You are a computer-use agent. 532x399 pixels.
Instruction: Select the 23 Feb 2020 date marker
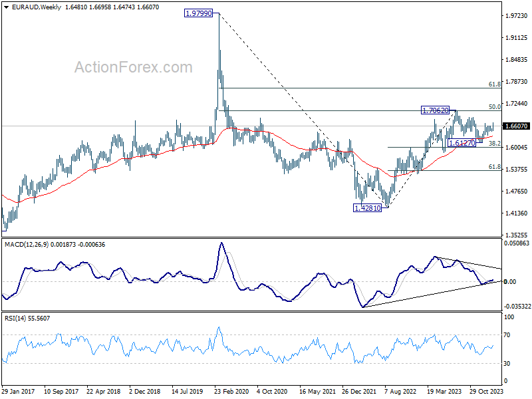pyautogui.click(x=231, y=391)
